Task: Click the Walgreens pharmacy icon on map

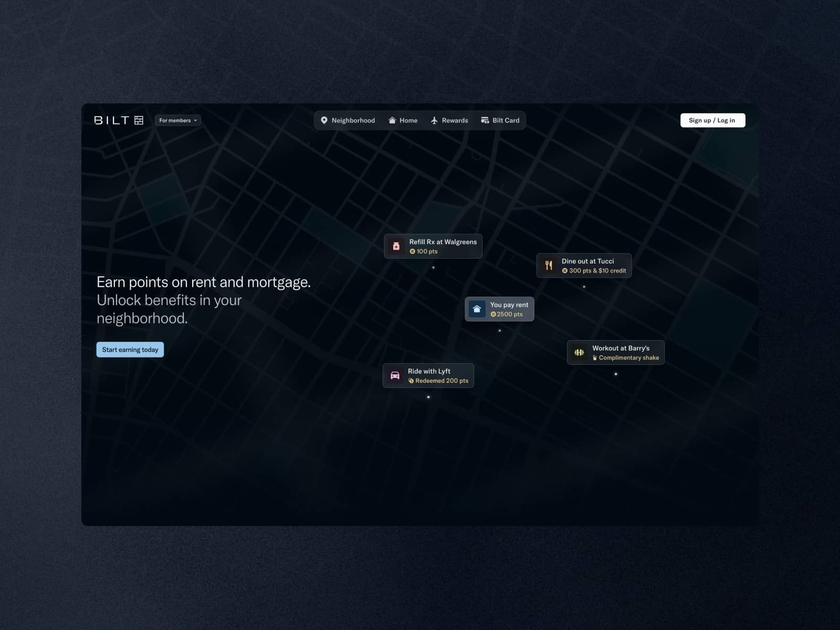Action: click(396, 246)
